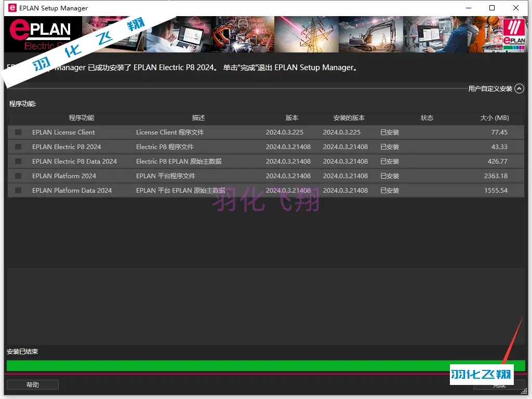Image resolution: width=532 pixels, height=399 pixels.
Task: Click the 程序功能: section label
Action: (x=22, y=103)
